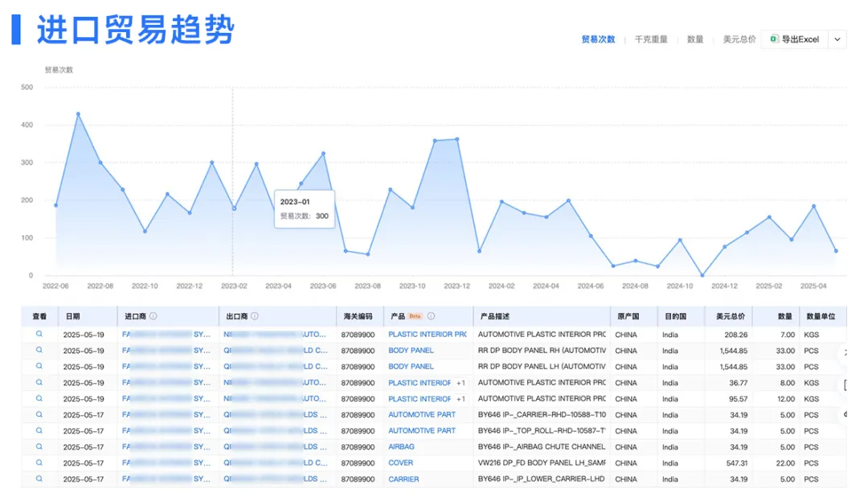The height and width of the screenshot is (502, 868).
Task: Open the CARRIER product link
Action: point(403,479)
